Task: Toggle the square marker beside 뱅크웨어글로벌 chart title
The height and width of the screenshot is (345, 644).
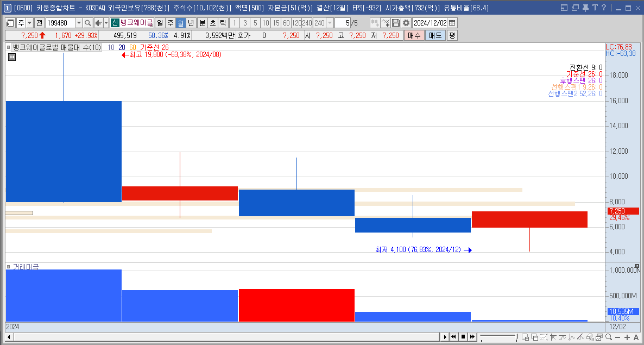Action: coord(8,48)
